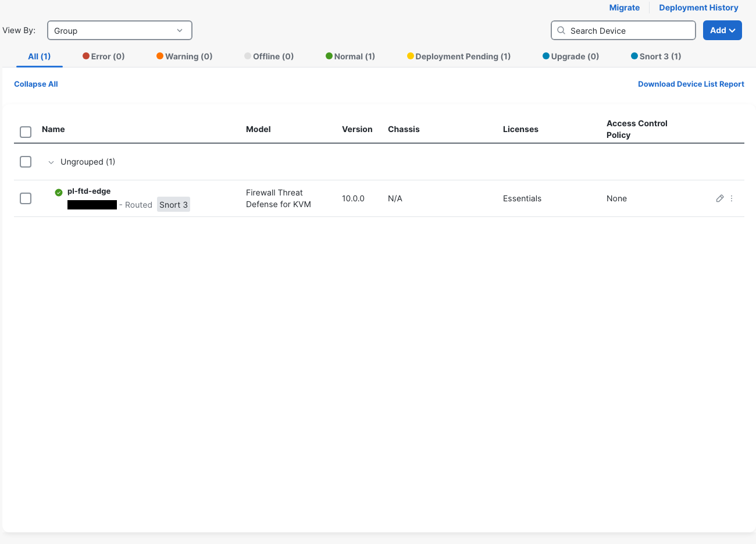Click Collapse All link
Screen dimensions: 756x544
tap(36, 84)
